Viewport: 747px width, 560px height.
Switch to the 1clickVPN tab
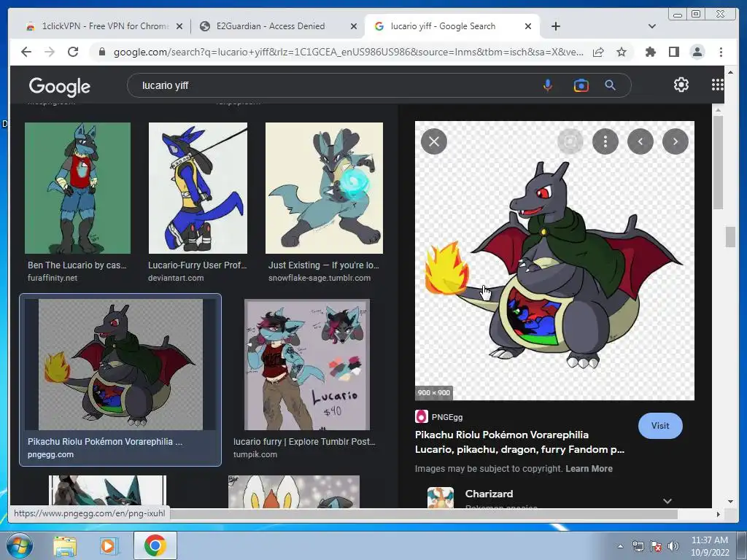pos(98,26)
